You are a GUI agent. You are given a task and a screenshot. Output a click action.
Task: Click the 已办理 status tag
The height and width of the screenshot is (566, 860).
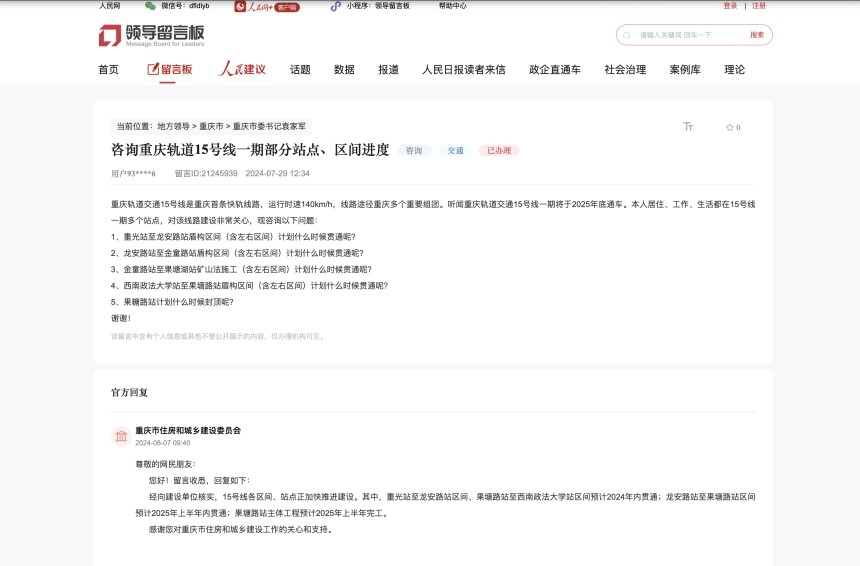[499, 150]
